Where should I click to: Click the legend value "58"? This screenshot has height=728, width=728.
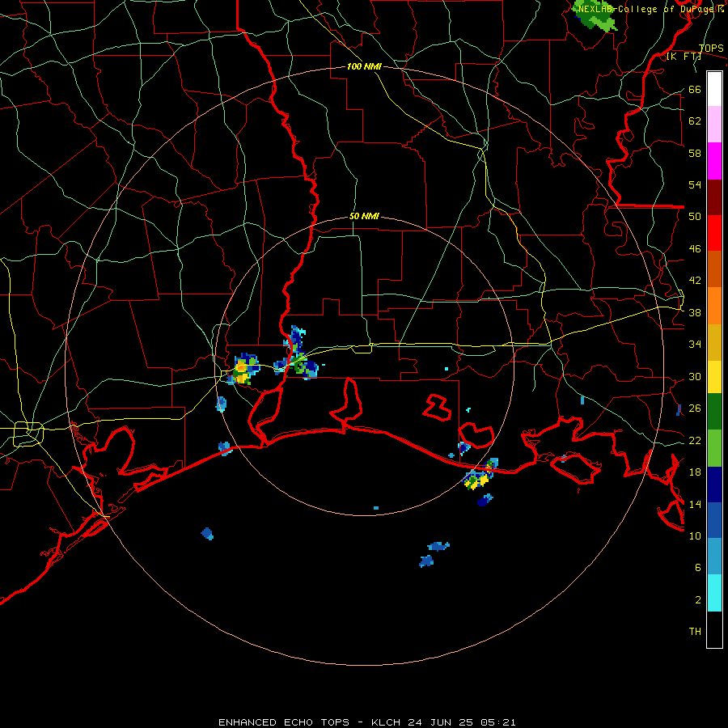pyautogui.click(x=695, y=153)
